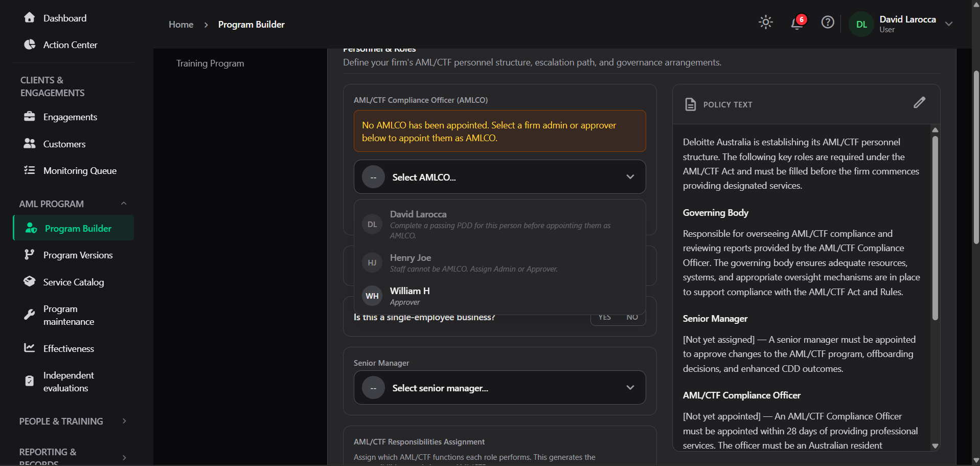Image resolution: width=980 pixels, height=466 pixels.
Task: Click the Governing Body heading
Action: [715, 212]
